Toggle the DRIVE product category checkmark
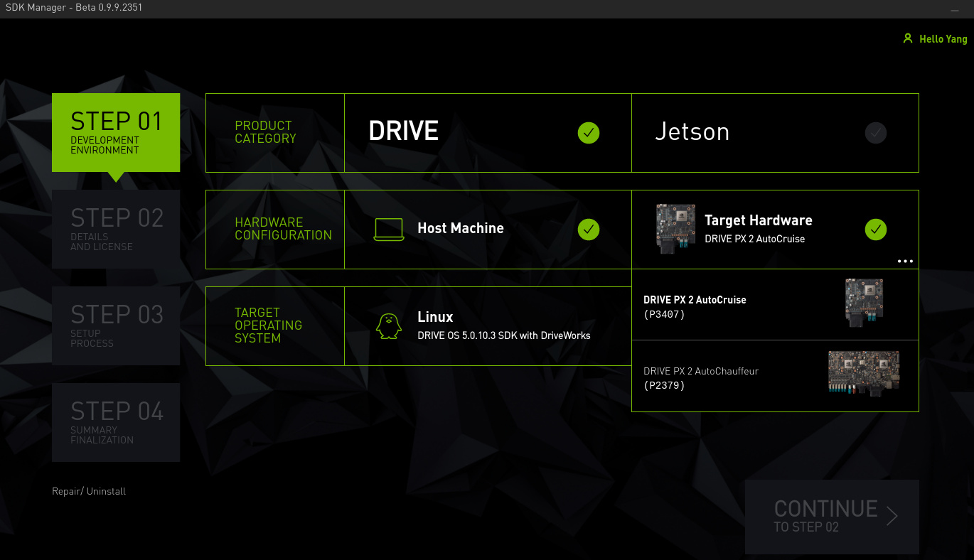The height and width of the screenshot is (560, 974). click(x=589, y=133)
